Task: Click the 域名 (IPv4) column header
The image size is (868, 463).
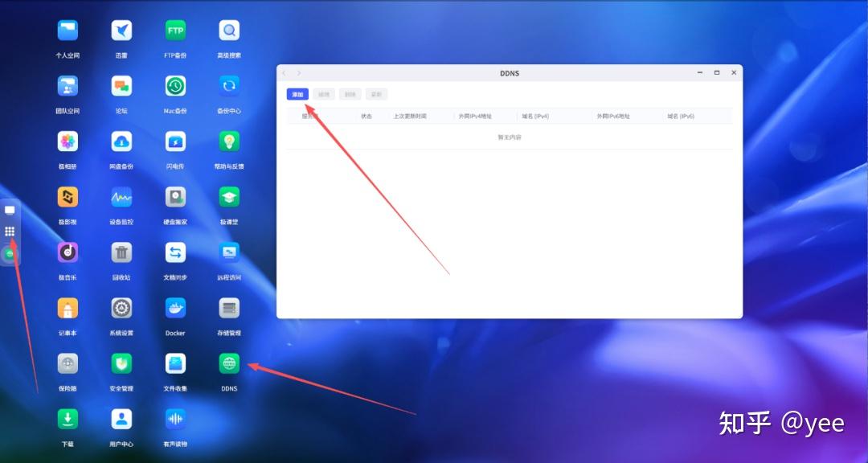Action: pos(535,117)
